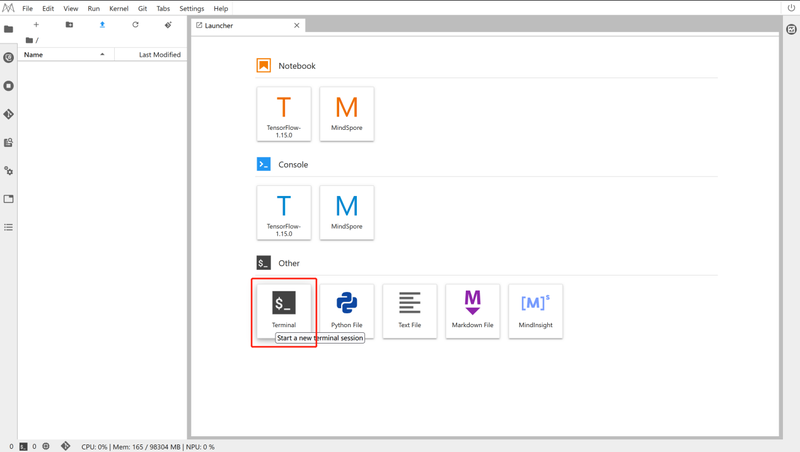This screenshot has width=800, height=452.
Task: Click the Git clone icon in the file toolbar
Action: click(x=168, y=24)
